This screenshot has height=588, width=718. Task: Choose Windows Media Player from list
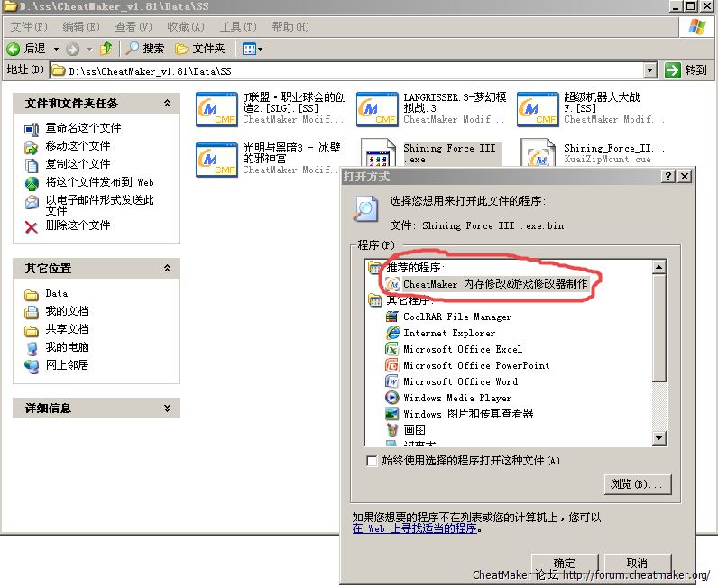tap(456, 398)
